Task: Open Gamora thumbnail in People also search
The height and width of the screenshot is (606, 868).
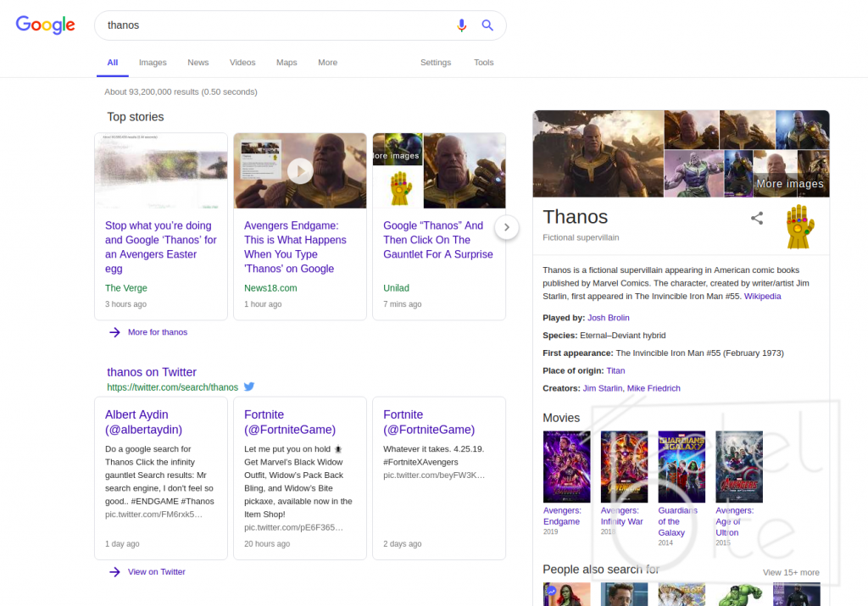Action: pyautogui.click(x=566, y=594)
